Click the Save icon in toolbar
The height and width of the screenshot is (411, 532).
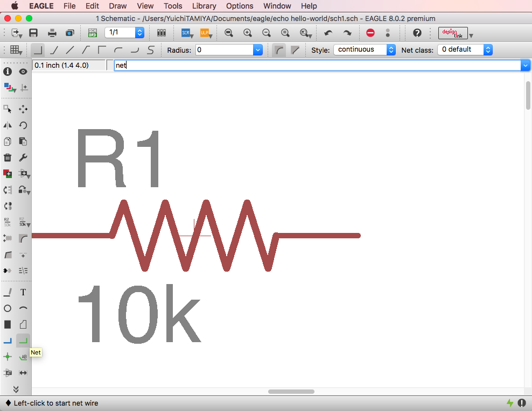(x=33, y=33)
